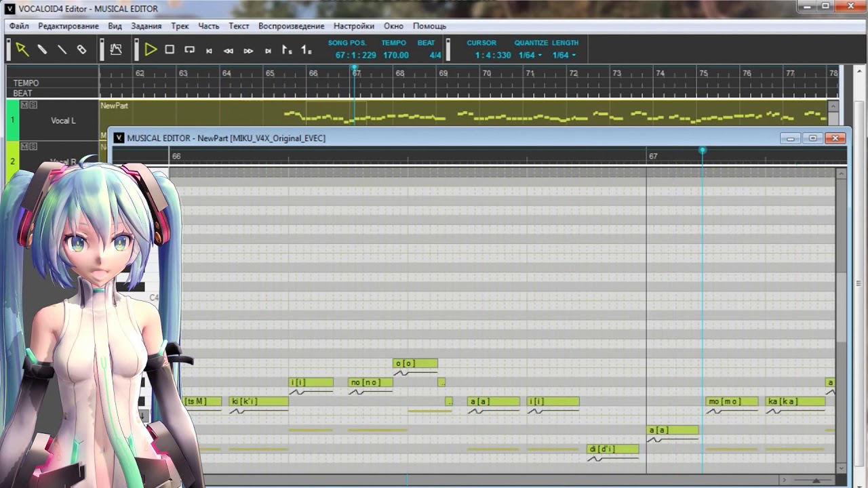Screen dimensions: 868x488
Task: Start playback with the Play button
Action: pyautogui.click(x=151, y=49)
